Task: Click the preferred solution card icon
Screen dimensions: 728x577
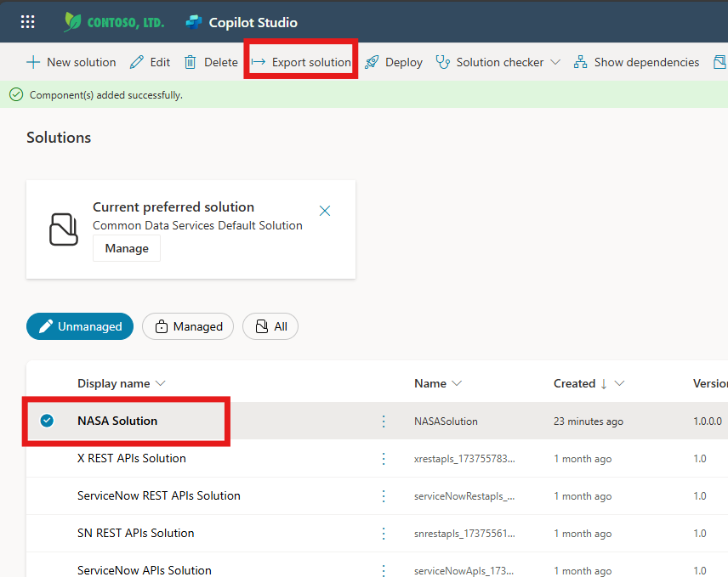Action: tap(64, 229)
